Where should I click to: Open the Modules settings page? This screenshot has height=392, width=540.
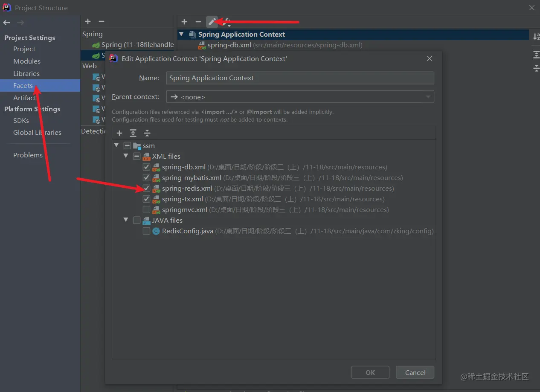[x=27, y=61]
